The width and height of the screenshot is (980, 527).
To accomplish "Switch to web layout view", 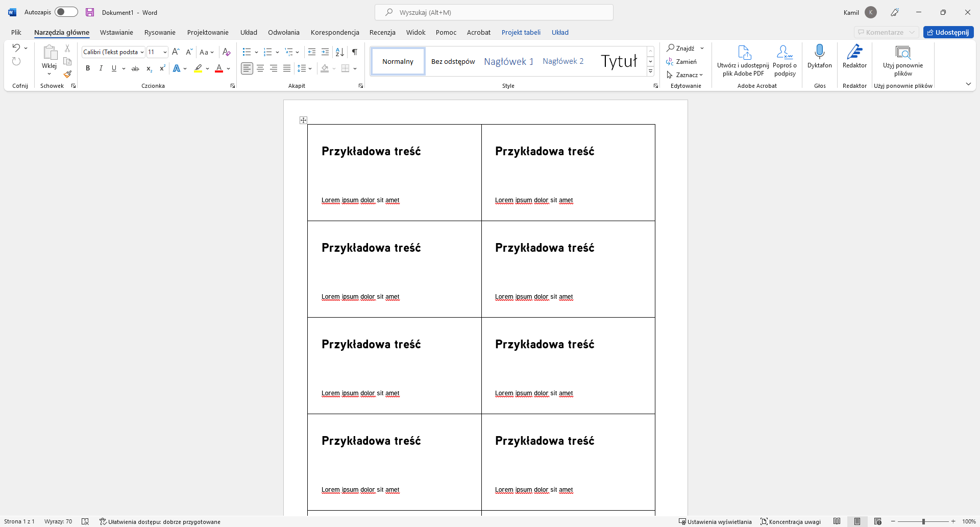I will pyautogui.click(x=878, y=521).
